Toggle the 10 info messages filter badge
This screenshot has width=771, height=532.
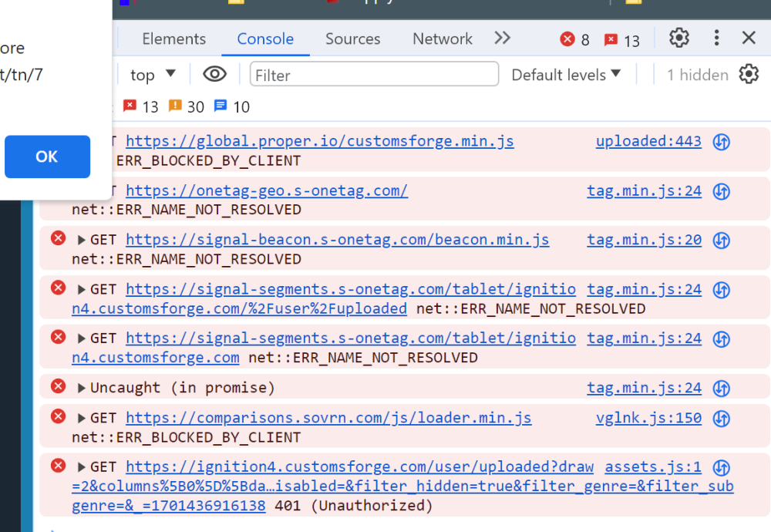click(x=232, y=106)
